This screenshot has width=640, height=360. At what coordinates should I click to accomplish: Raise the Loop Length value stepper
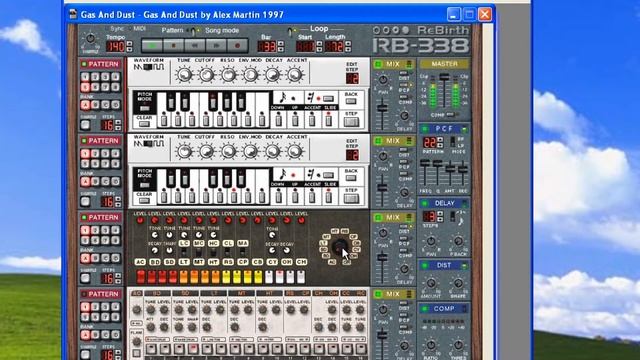pyautogui.click(x=348, y=43)
